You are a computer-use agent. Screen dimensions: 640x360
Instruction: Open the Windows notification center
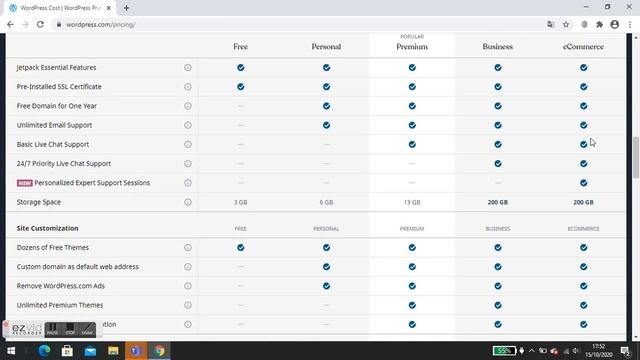625,351
